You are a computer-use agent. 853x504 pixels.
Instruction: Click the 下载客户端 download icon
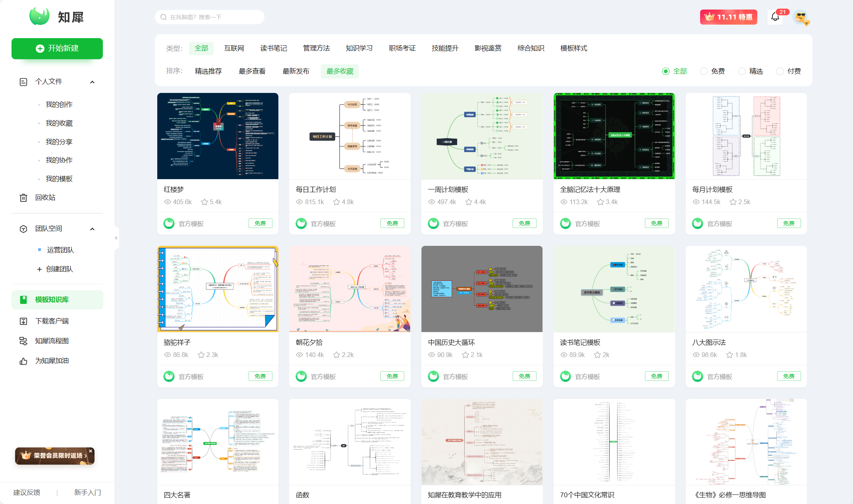[x=23, y=321]
